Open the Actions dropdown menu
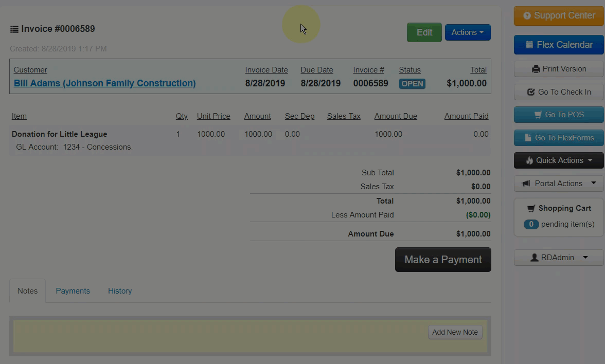Viewport: 605px width, 364px height. click(x=467, y=32)
